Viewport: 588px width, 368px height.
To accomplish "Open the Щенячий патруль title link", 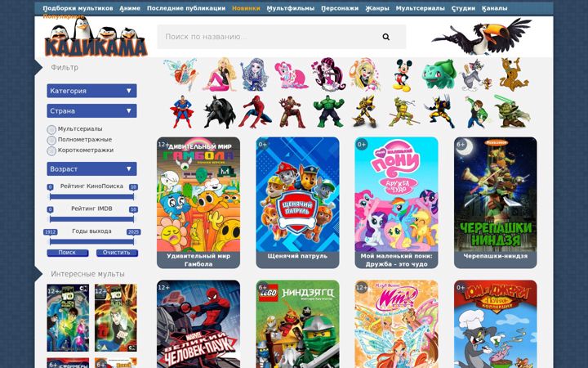I will (297, 256).
